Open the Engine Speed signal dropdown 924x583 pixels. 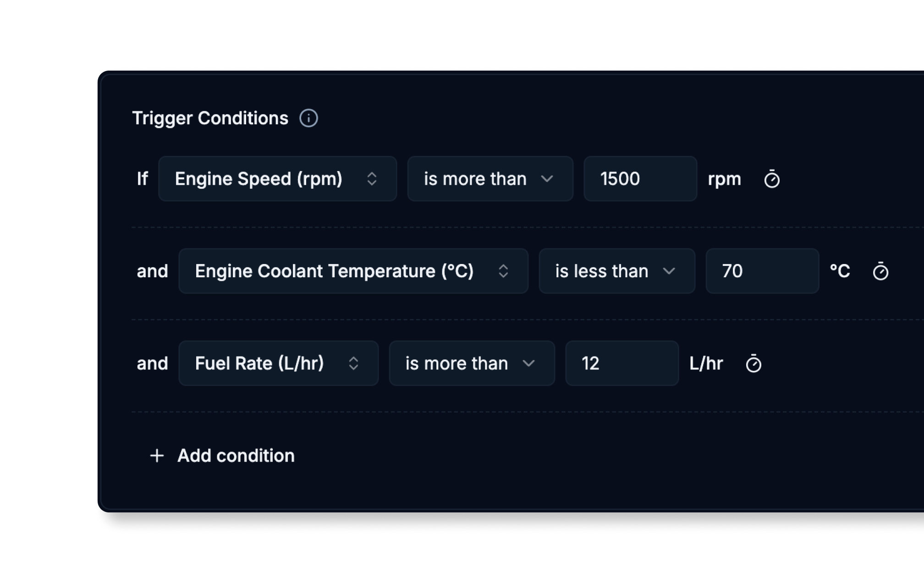click(x=277, y=179)
